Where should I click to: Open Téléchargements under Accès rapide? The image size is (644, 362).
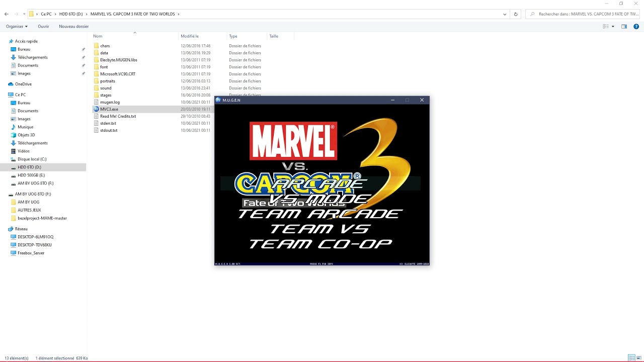[33, 57]
